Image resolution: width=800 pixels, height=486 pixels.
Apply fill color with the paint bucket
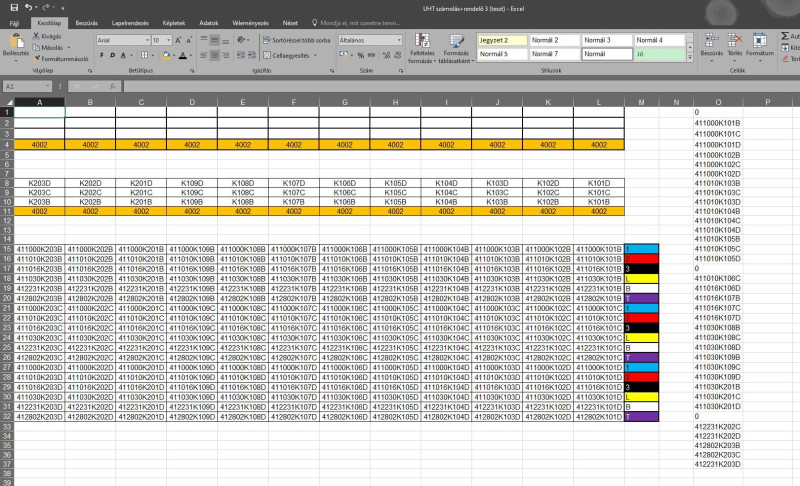166,55
